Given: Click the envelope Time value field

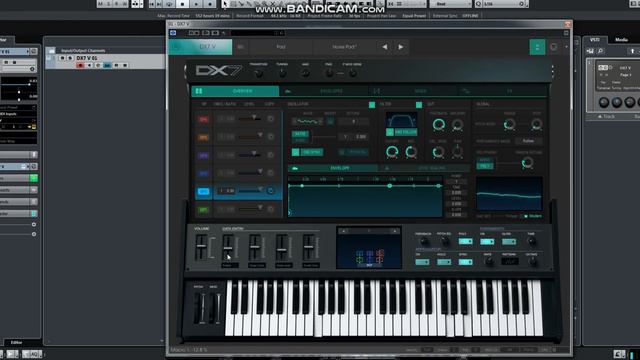Looking at the screenshot, I should point(456,192).
